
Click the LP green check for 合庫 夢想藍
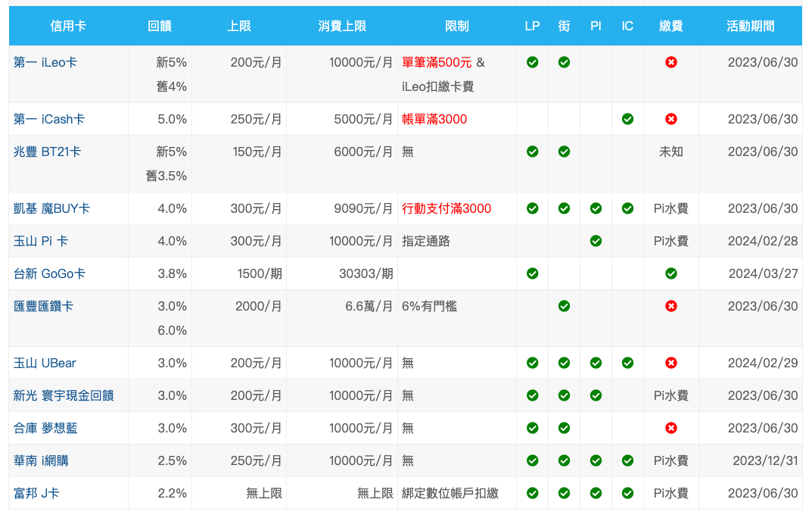pyautogui.click(x=532, y=429)
